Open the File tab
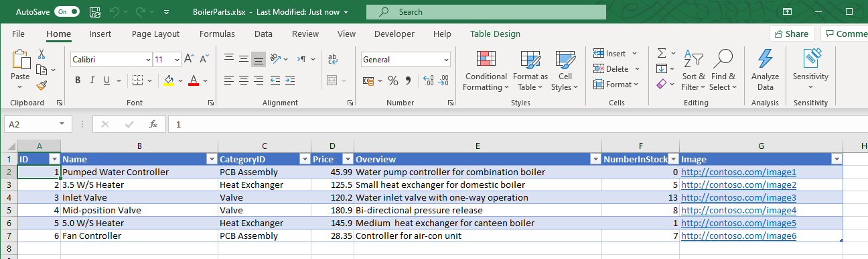Viewport: 868px width, 259px height. click(19, 34)
